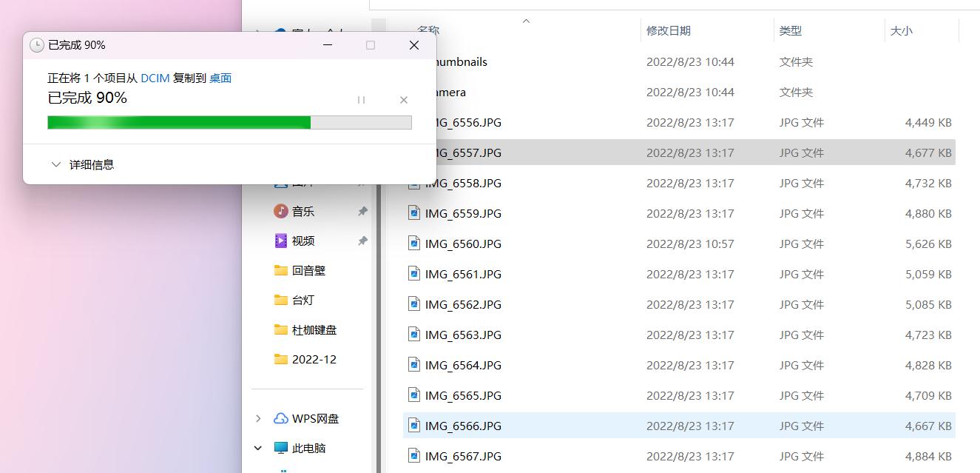
Task: Select the 回音壁 folder icon
Action: click(280, 270)
